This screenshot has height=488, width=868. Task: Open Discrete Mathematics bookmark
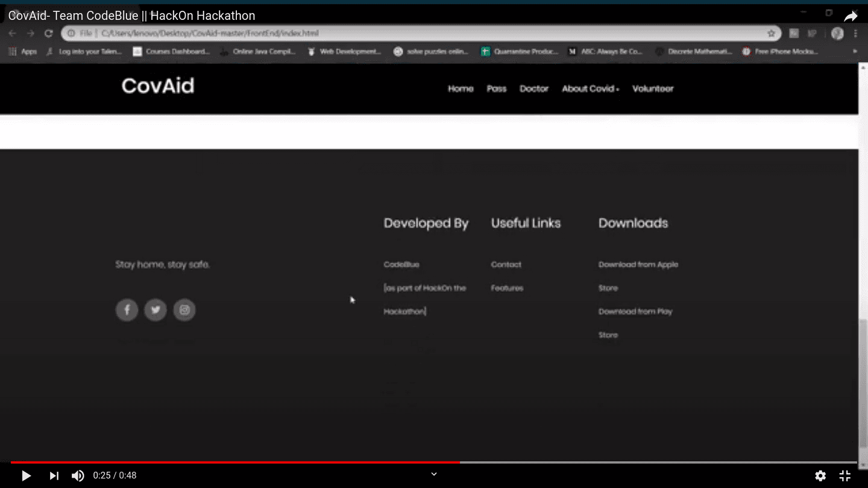(694, 52)
